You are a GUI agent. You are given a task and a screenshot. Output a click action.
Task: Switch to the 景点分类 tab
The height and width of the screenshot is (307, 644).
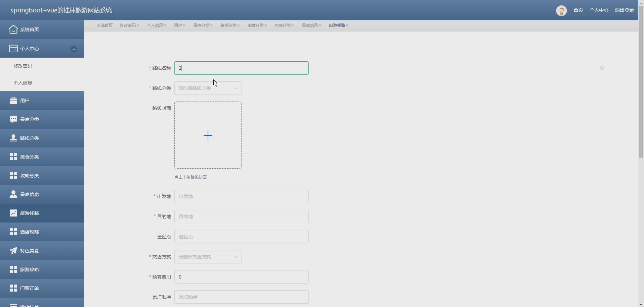(201, 25)
